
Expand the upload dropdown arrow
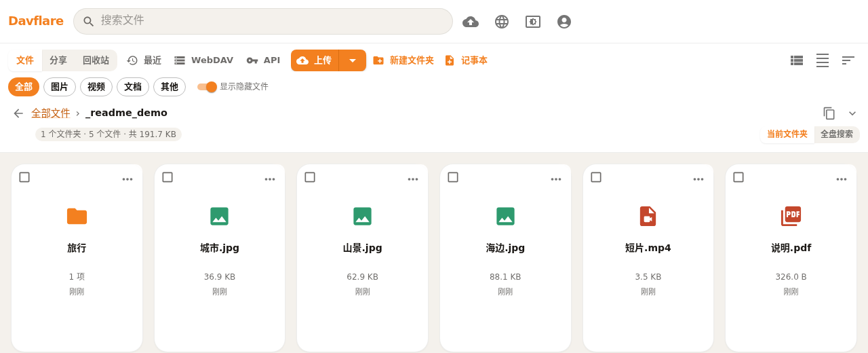point(353,60)
